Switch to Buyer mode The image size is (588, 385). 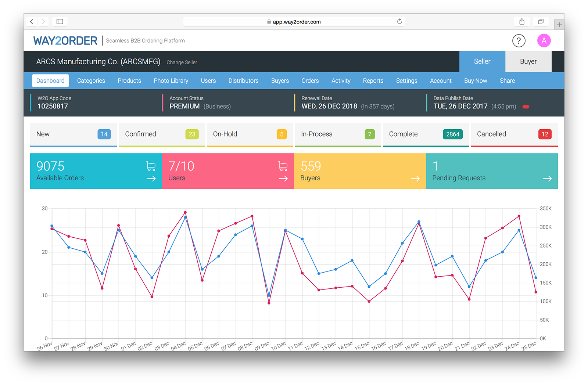(x=528, y=61)
